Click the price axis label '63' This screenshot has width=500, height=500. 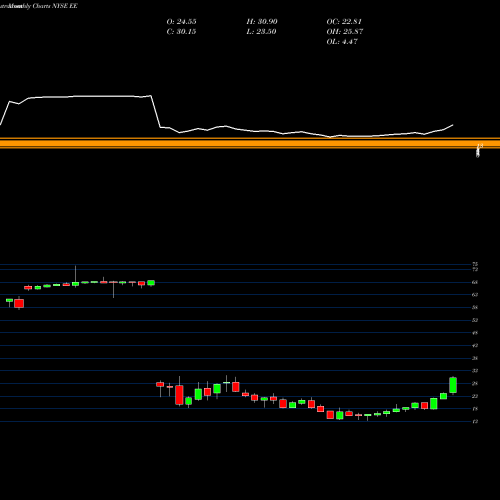pyautogui.click(x=475, y=295)
